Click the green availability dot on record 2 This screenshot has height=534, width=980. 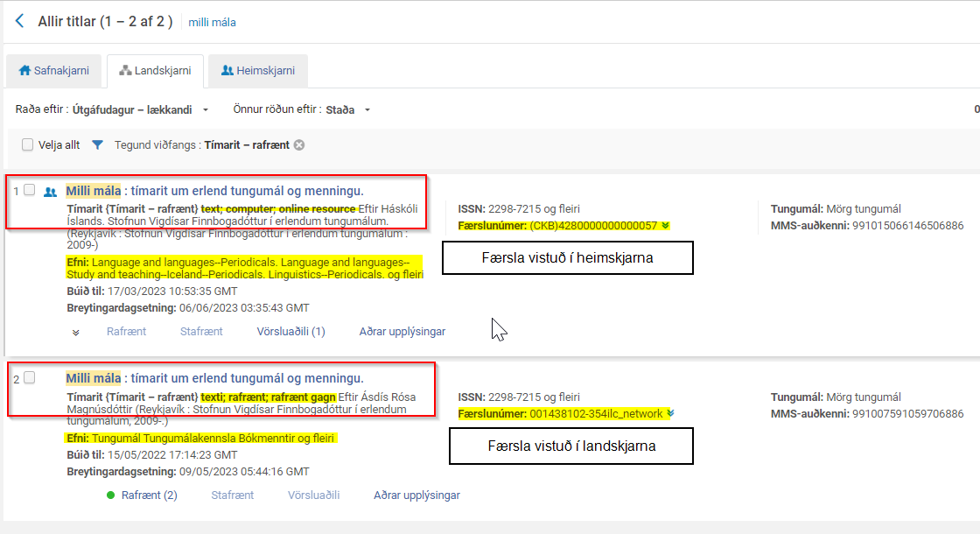click(x=110, y=495)
